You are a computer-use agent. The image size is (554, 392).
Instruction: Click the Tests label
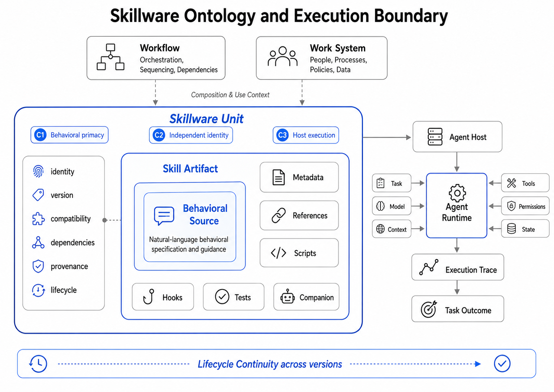click(x=243, y=298)
